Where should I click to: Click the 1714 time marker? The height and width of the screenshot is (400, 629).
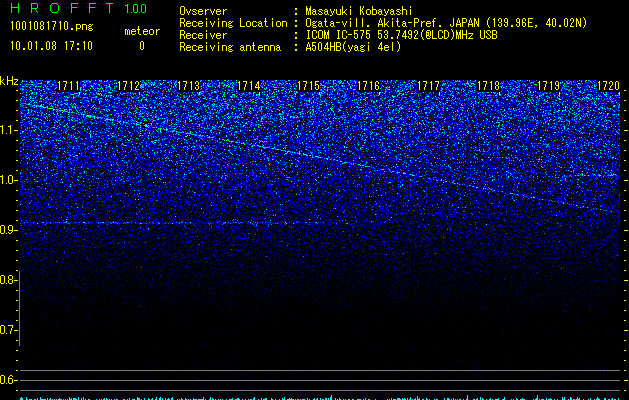pos(248,86)
